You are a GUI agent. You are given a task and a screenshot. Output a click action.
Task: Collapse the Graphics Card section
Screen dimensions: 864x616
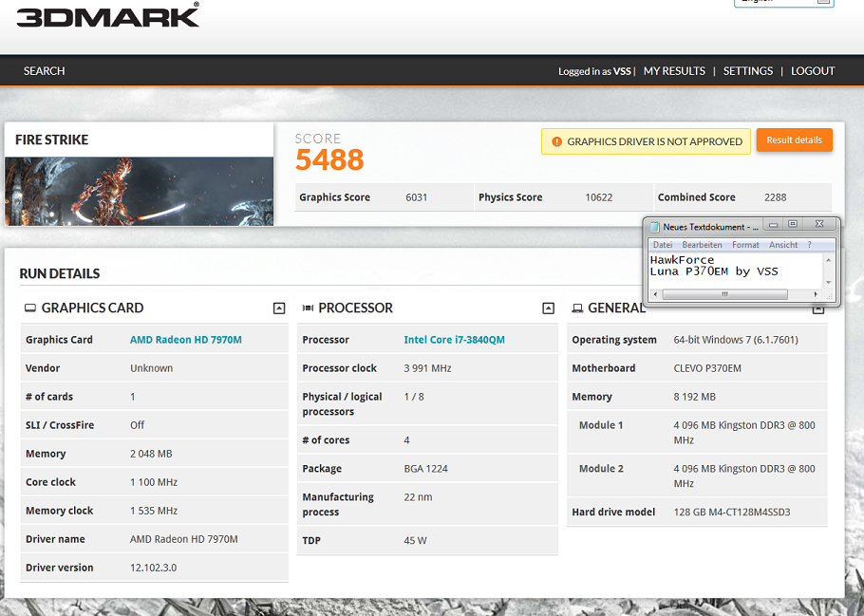279,308
